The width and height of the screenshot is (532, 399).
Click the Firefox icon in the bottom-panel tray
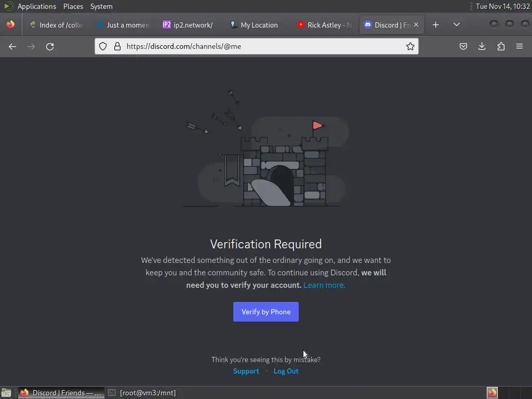tap(492, 393)
